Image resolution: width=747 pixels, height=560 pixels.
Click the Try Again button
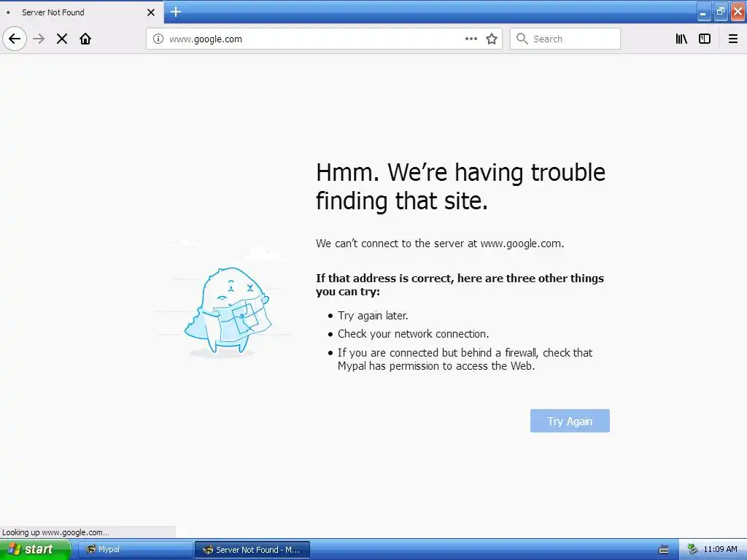(x=570, y=421)
